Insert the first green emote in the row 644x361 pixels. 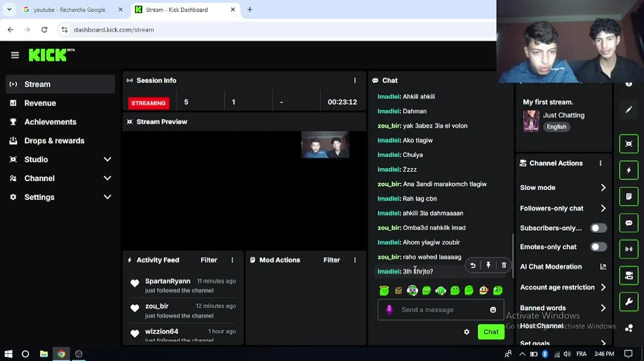pos(384,290)
